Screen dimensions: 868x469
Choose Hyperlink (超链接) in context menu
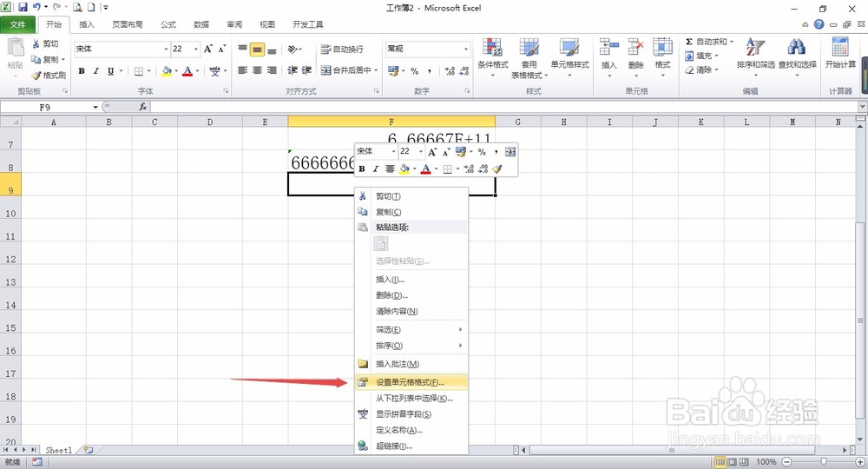tap(411, 446)
